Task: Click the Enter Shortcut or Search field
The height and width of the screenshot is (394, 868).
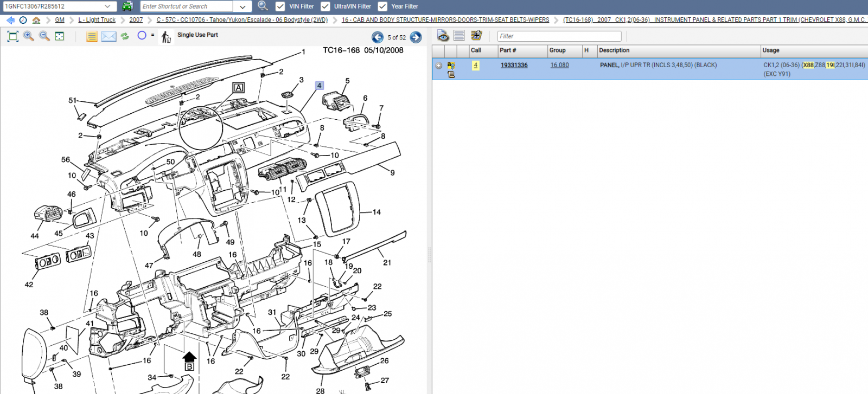Action: tap(187, 7)
